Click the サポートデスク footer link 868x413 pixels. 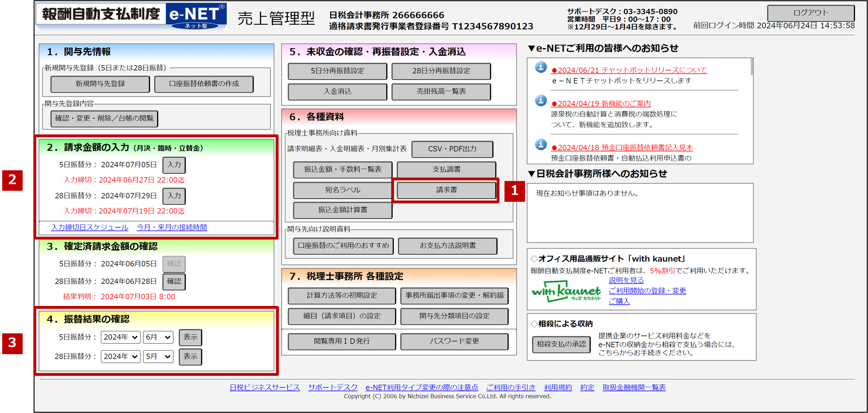pos(333,388)
